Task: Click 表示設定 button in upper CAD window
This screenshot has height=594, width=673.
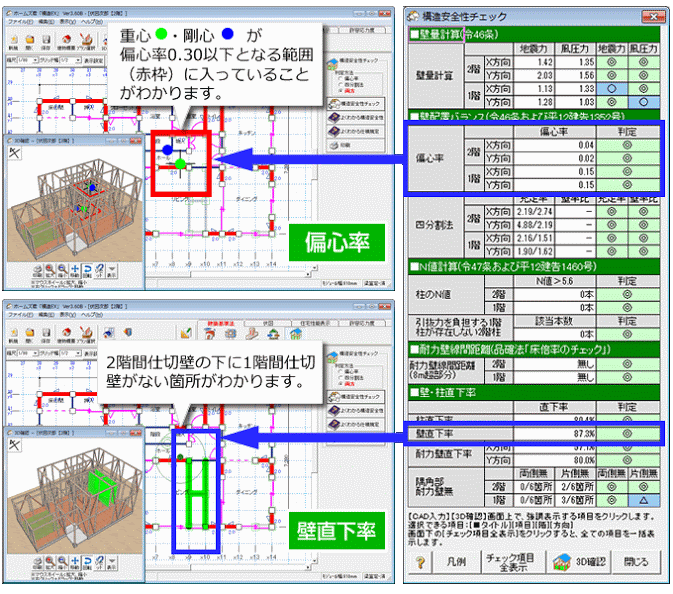Action: [93, 61]
